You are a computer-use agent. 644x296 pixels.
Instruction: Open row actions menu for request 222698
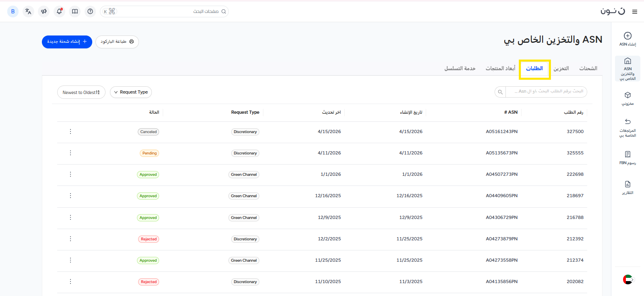70,174
